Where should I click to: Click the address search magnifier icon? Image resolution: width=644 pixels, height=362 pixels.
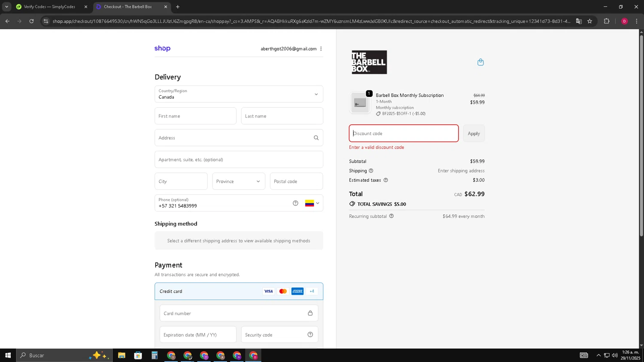(x=316, y=138)
